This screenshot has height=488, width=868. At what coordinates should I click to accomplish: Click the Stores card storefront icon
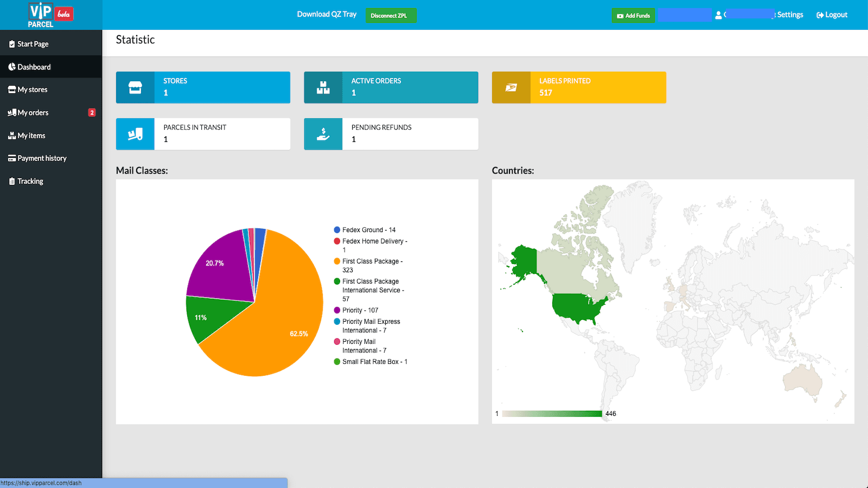pos(135,87)
